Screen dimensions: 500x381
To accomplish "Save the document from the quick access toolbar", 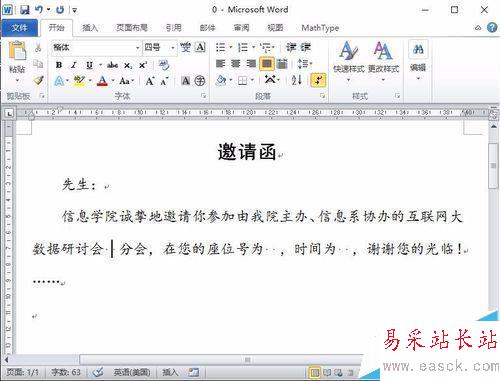I will [25, 10].
